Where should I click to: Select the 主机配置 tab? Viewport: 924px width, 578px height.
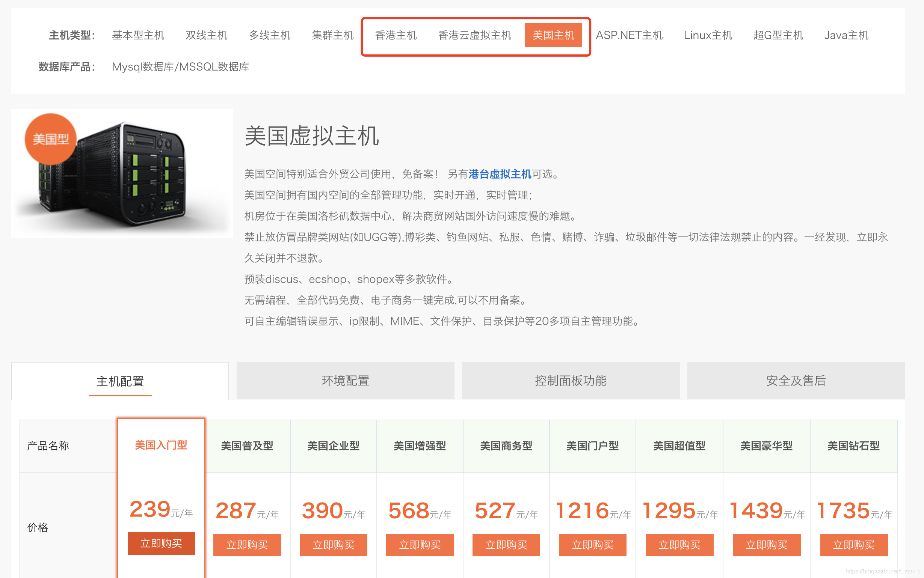pos(120,381)
